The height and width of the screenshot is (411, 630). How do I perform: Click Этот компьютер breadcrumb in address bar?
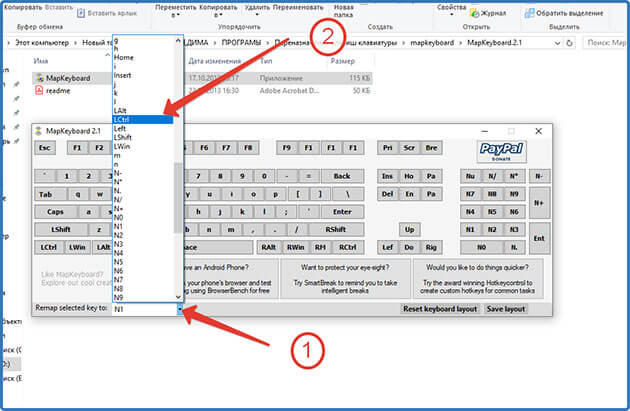point(42,43)
